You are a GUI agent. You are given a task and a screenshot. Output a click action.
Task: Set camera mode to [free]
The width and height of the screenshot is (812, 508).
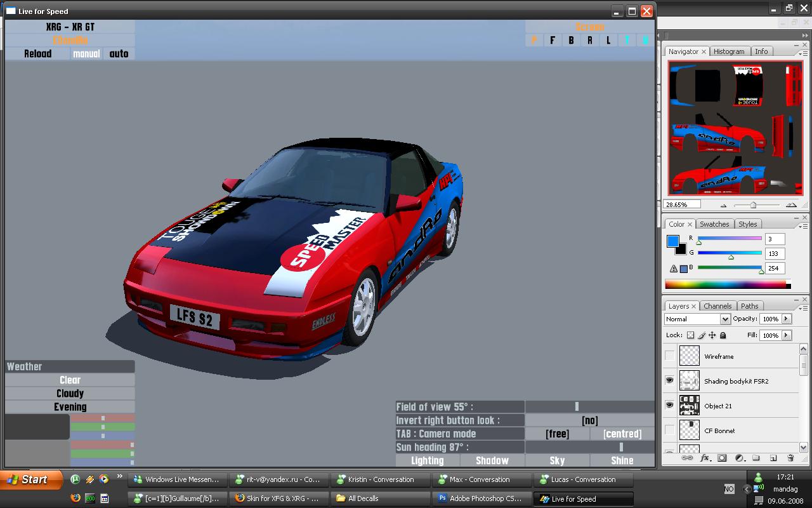click(558, 434)
